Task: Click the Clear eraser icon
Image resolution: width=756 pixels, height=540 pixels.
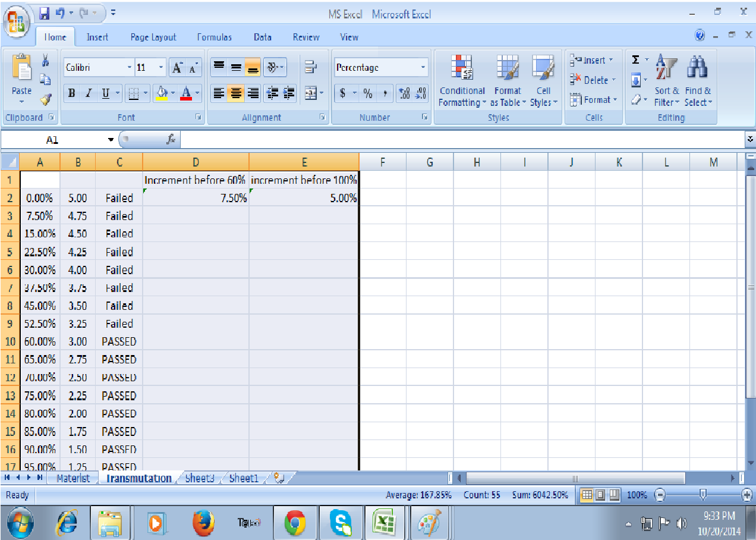Action: tap(635, 100)
